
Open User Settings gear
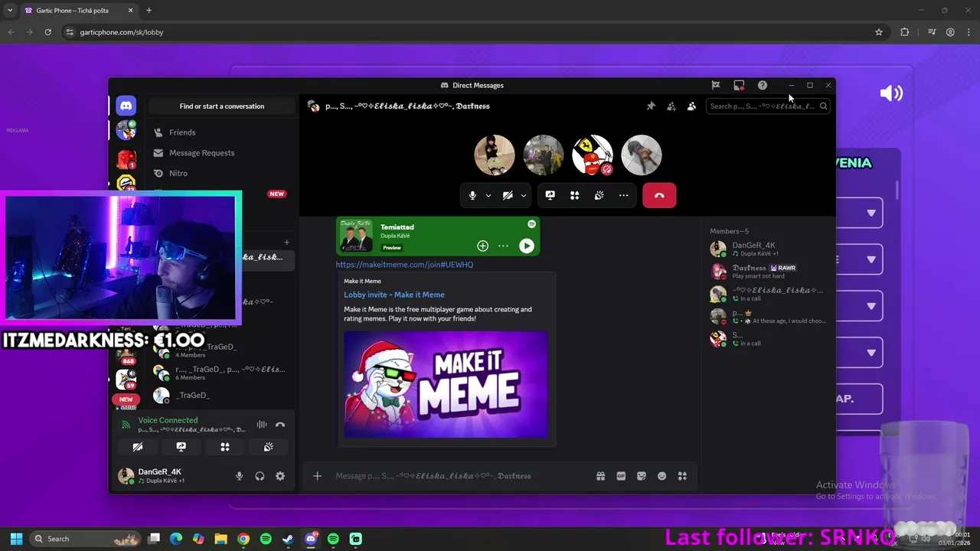pos(280,476)
